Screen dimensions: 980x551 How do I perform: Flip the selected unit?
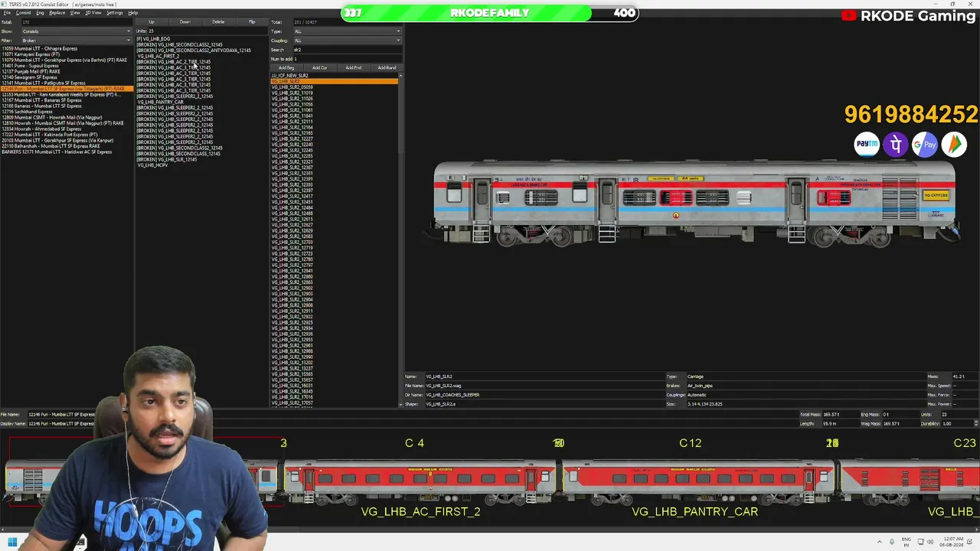click(252, 22)
